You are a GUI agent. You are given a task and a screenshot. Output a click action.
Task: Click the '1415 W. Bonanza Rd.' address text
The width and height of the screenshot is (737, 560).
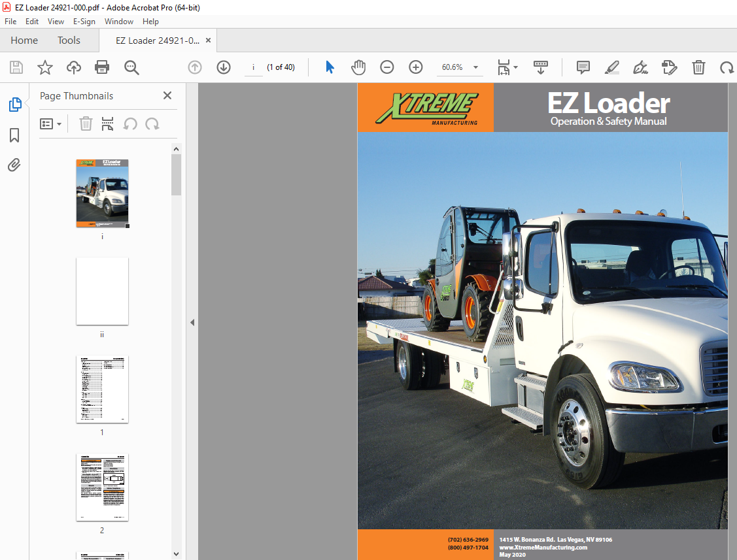[x=527, y=540]
